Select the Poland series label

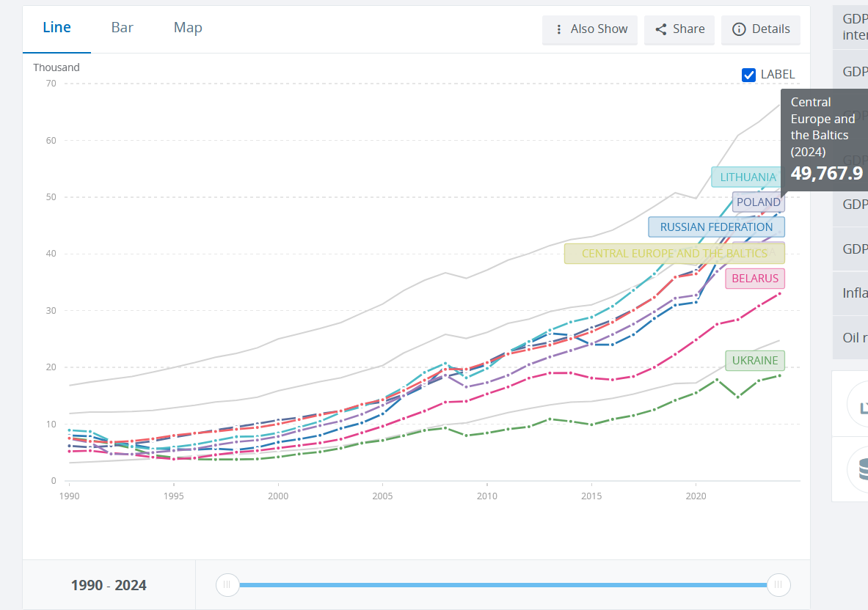click(759, 202)
